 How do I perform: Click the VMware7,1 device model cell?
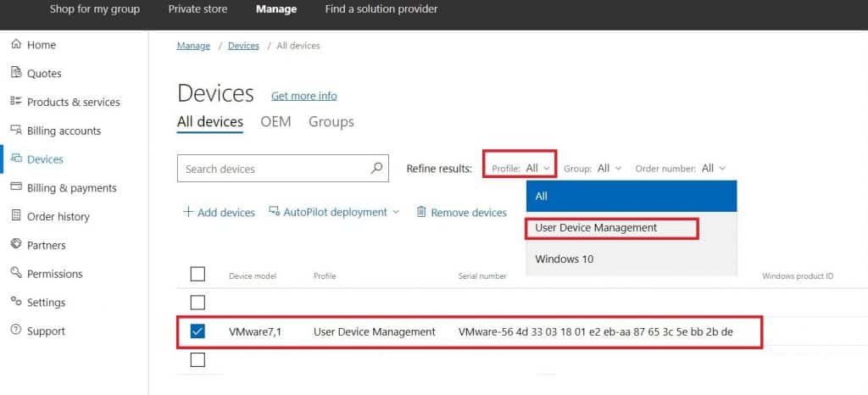point(255,332)
